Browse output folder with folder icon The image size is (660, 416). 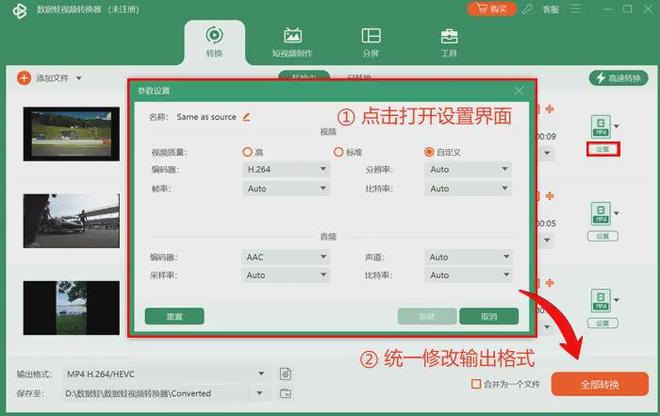point(285,393)
